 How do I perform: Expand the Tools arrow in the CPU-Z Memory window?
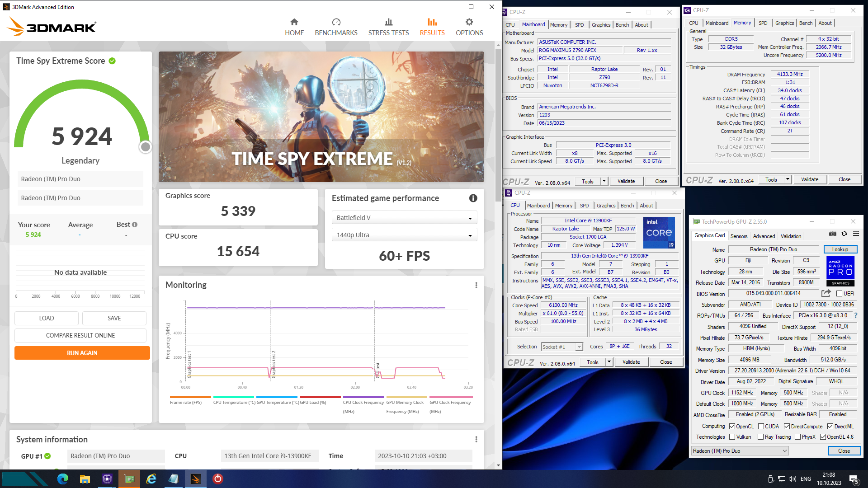pyautogui.click(x=788, y=179)
